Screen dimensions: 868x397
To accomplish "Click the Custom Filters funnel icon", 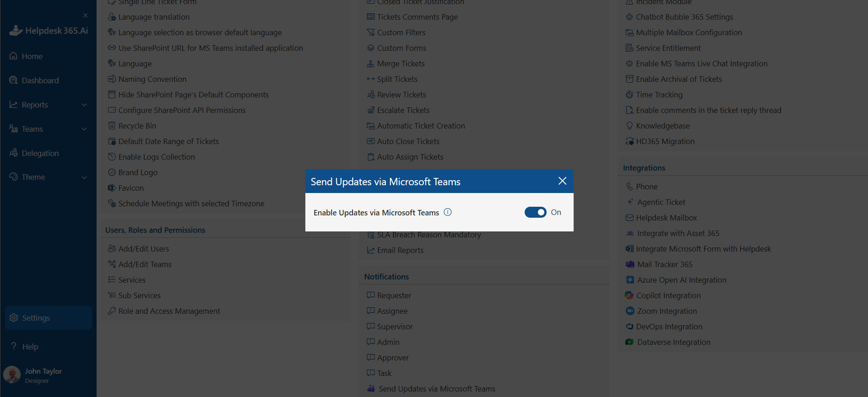I will [371, 32].
